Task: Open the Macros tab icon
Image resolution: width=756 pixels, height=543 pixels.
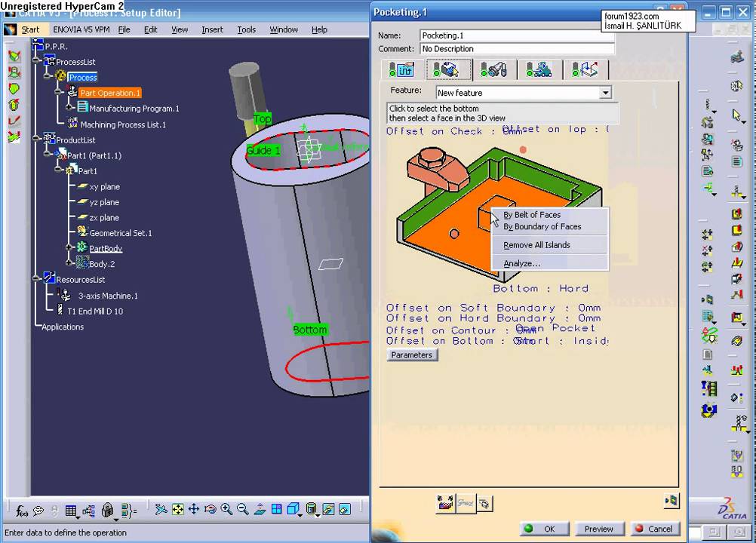Action: 585,69
